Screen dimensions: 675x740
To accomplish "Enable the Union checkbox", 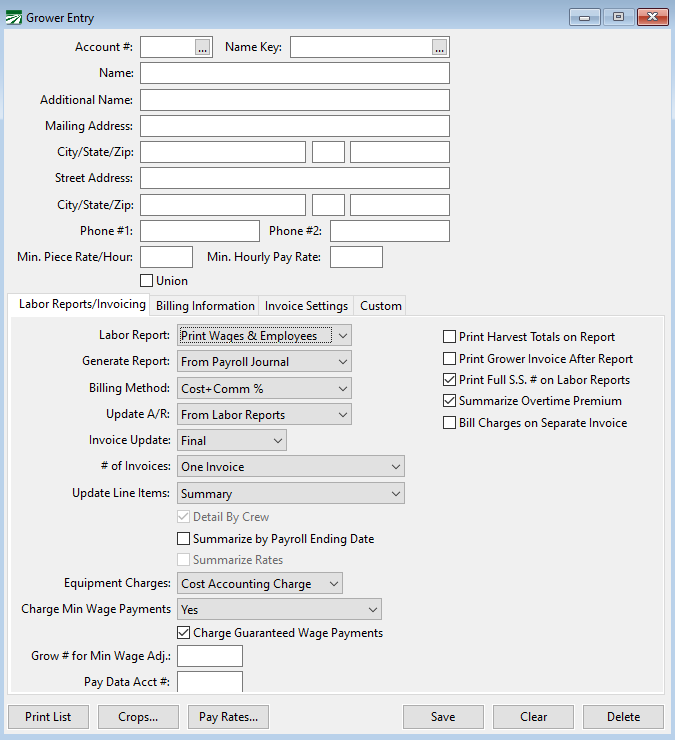I will [x=147, y=281].
